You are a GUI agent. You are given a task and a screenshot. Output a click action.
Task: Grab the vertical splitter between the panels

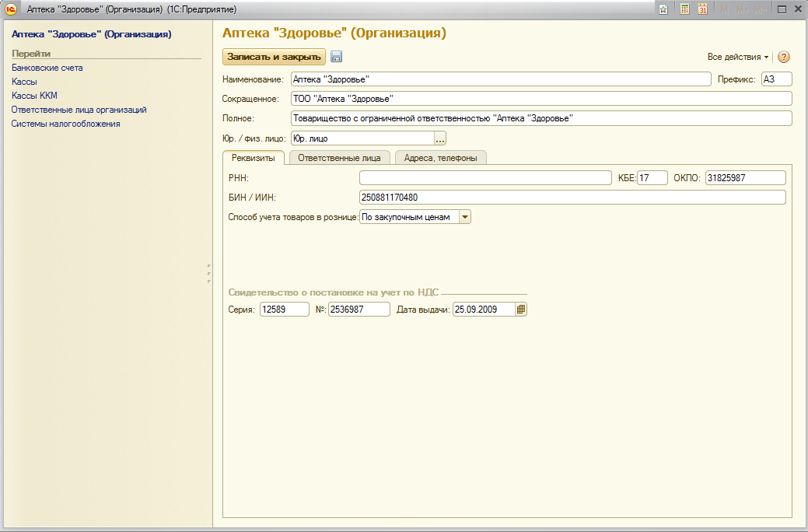click(x=209, y=274)
